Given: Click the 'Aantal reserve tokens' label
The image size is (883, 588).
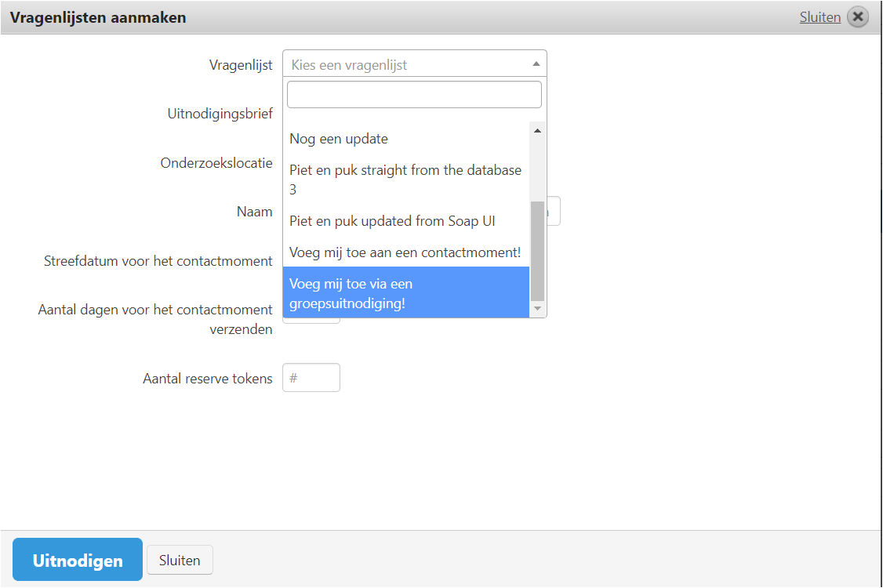Looking at the screenshot, I should click(207, 379).
